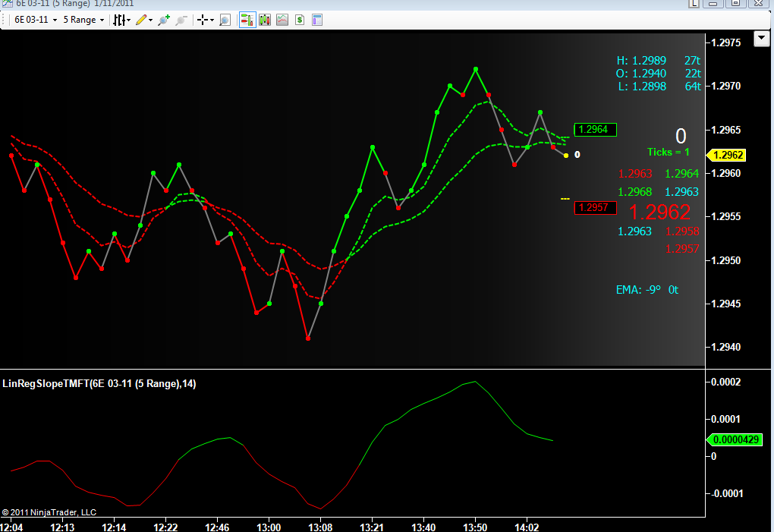Image resolution: width=774 pixels, height=532 pixels.
Task: Click the greyed zoom out magnifier icon
Action: [181, 20]
